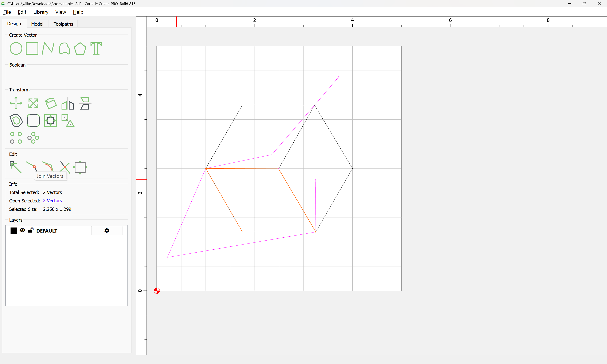The image size is (607, 364).
Task: Open the Mirror transform tool
Action: 68,103
